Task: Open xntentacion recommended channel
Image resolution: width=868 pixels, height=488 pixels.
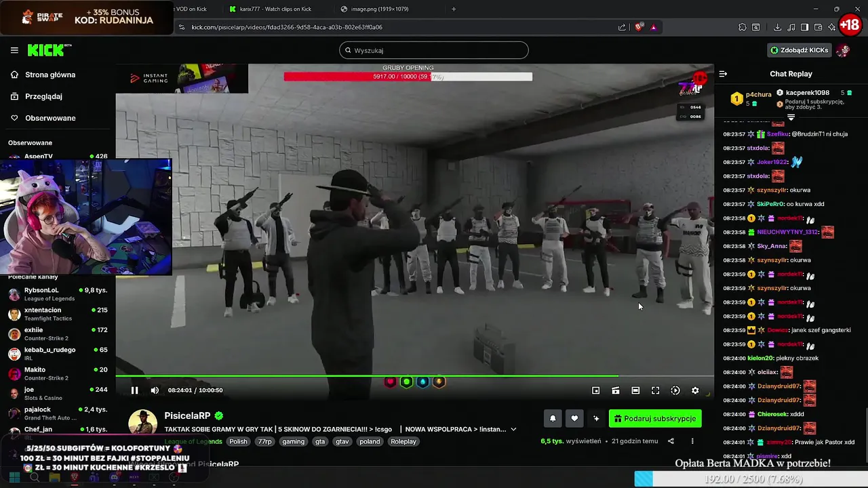Action: click(58, 314)
